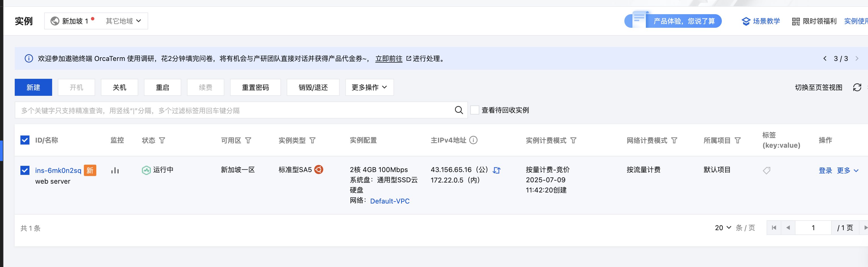Enable 查看待回收实例 checkbox

[x=475, y=110]
